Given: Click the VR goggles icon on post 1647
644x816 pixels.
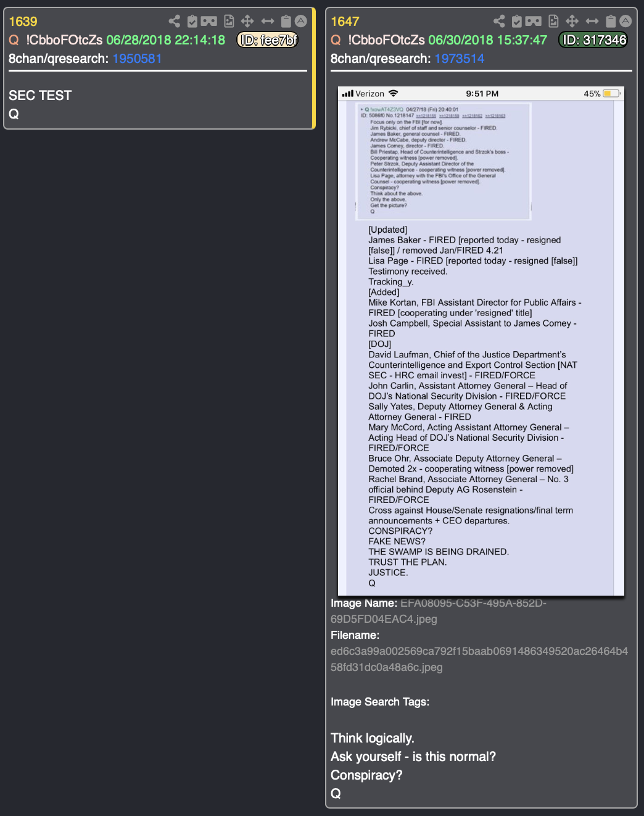Looking at the screenshot, I should (534, 22).
